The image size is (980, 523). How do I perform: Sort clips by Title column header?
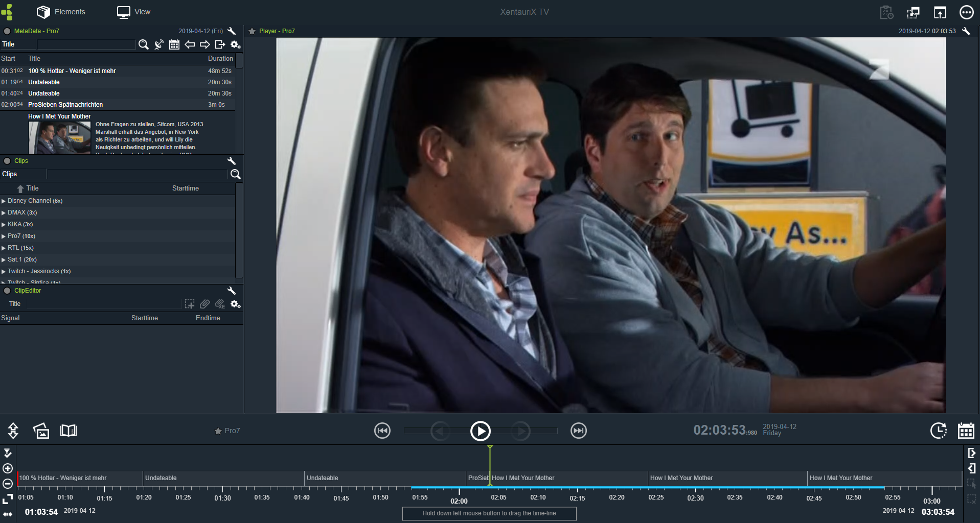coord(32,188)
